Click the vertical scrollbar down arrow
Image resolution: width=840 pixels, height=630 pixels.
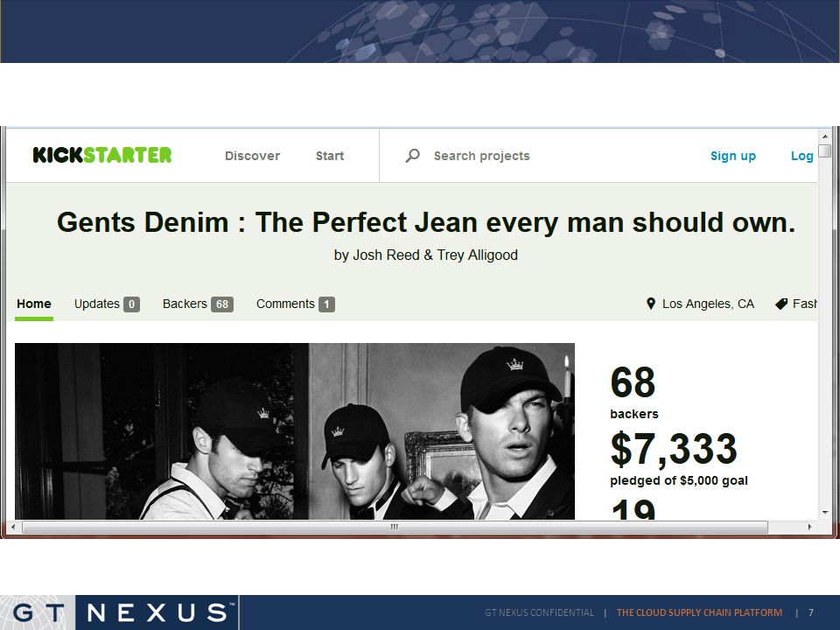(x=825, y=513)
